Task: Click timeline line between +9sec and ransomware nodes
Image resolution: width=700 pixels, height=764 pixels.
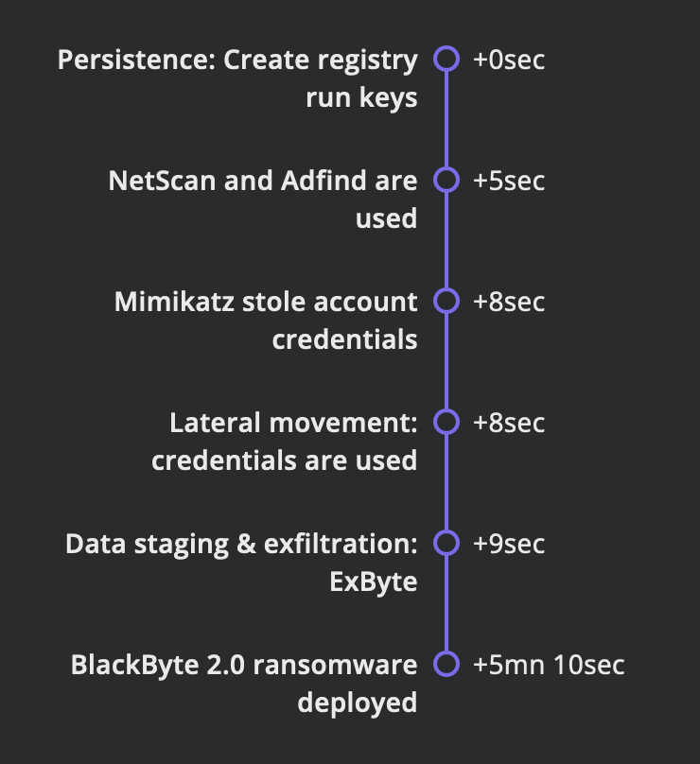Action: (446, 603)
